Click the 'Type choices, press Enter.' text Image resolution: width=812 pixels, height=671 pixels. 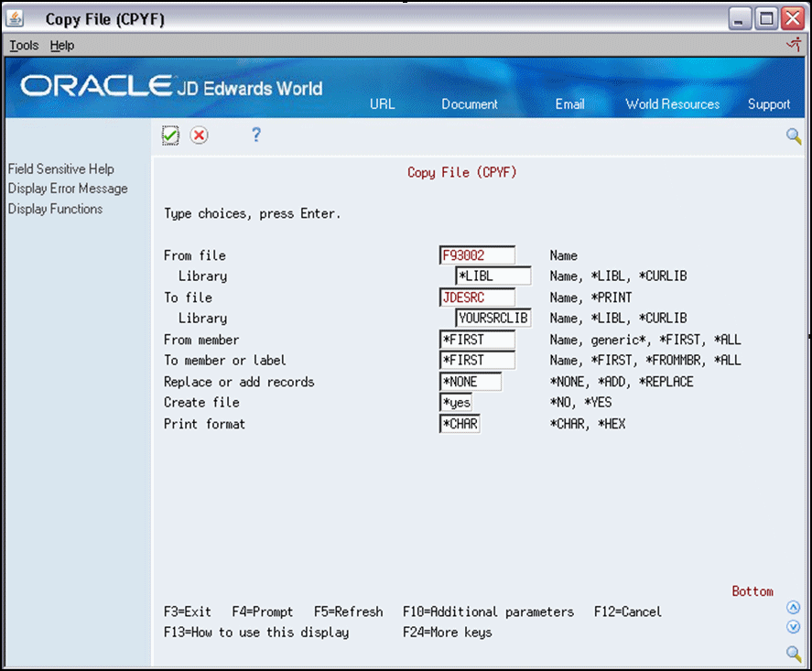252,214
